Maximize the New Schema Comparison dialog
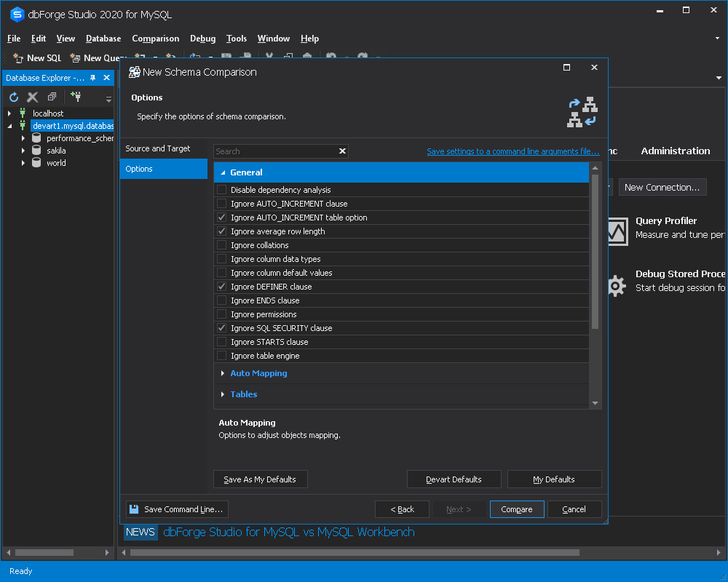 pos(566,68)
